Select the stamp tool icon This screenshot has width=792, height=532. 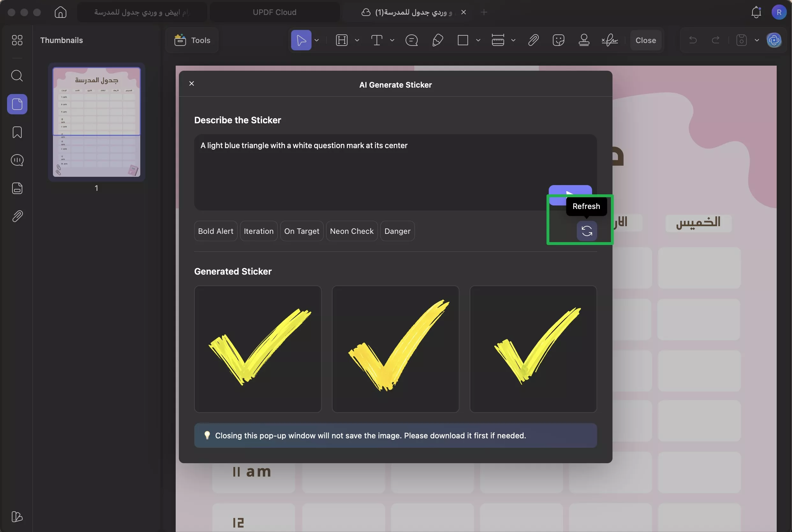[583, 40]
